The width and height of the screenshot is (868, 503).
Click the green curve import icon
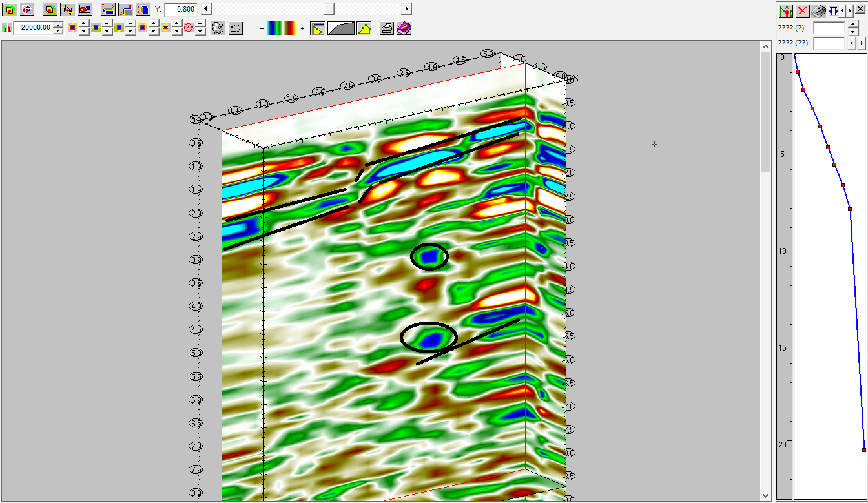coord(786,11)
